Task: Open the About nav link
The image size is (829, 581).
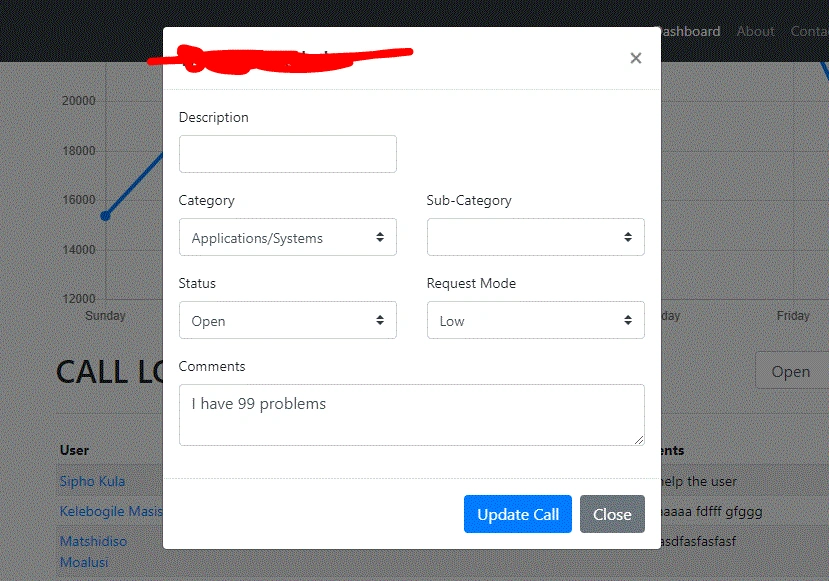Action: point(756,32)
